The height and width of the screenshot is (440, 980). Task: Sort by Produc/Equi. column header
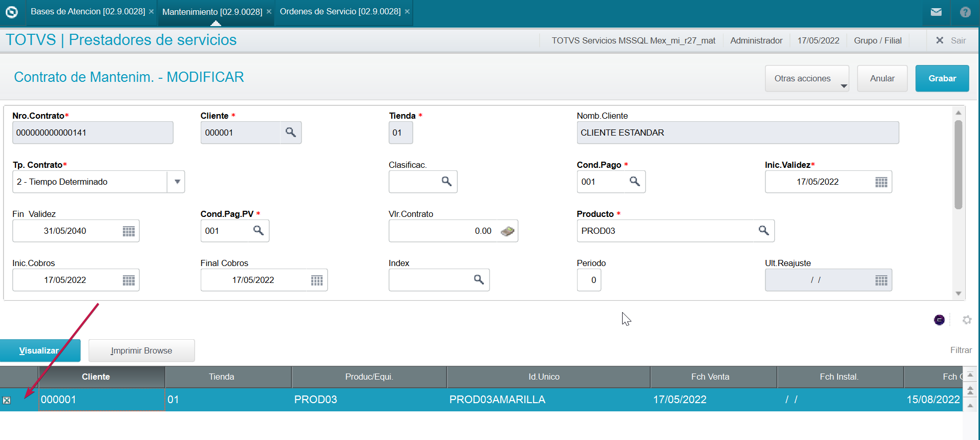tap(369, 377)
